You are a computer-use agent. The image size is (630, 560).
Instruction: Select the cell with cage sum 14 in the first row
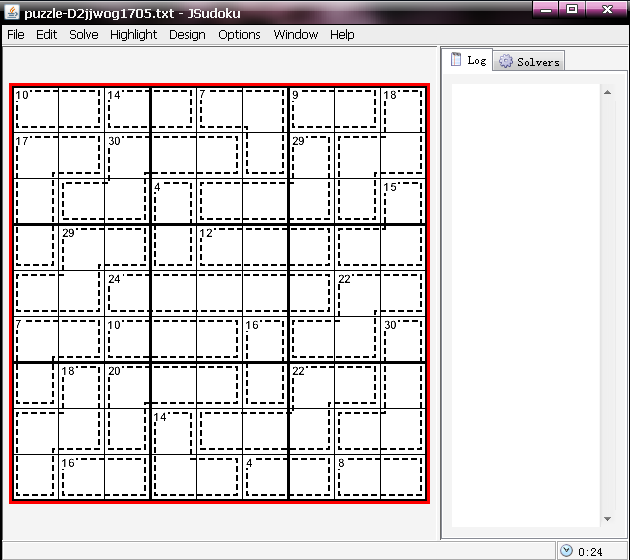[127, 110]
